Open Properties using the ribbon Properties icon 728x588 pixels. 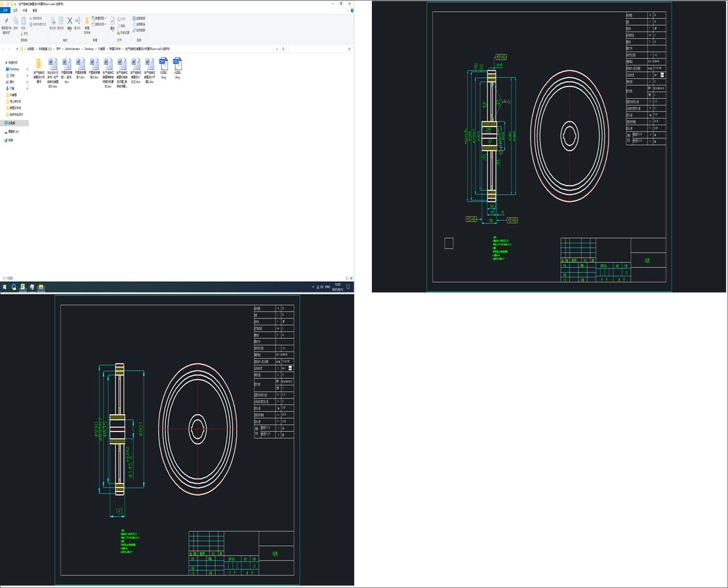(111, 21)
